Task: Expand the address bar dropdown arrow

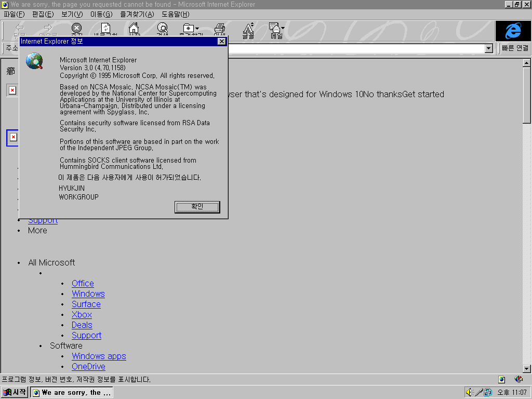Action: 488,48
